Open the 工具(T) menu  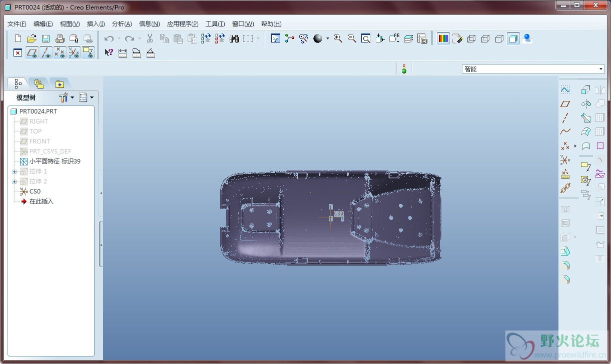pos(215,24)
